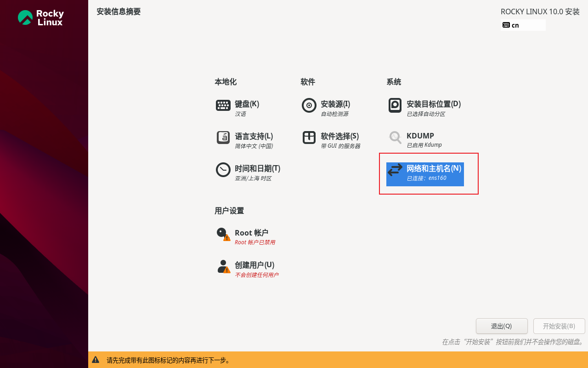Open the Root 帐户 label
This screenshot has height=368, width=588.
click(x=251, y=233)
